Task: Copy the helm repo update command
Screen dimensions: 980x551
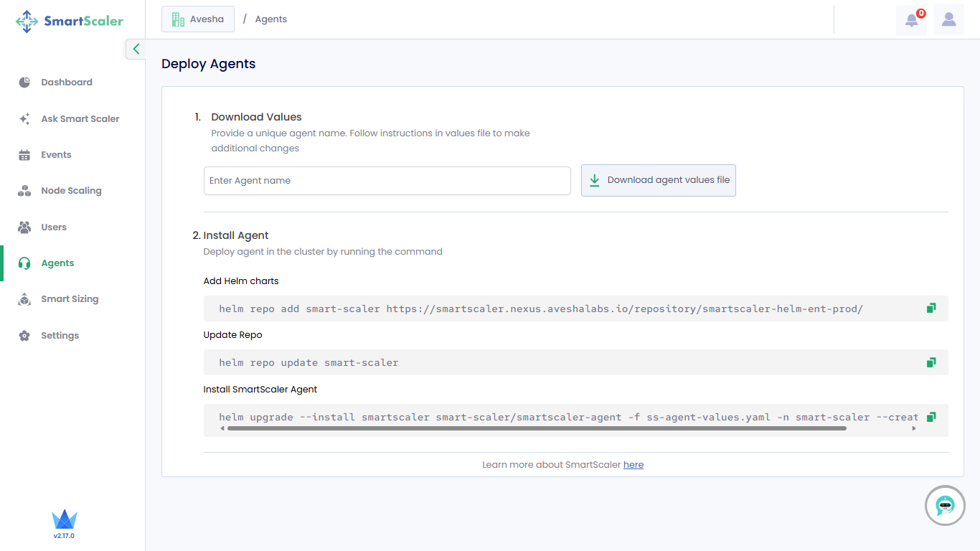Action: click(x=930, y=362)
